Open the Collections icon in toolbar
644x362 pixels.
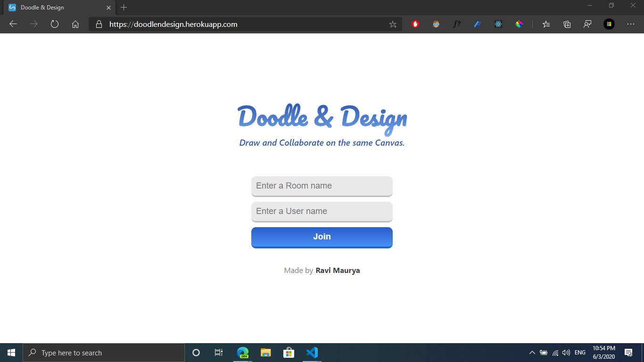[x=567, y=24]
